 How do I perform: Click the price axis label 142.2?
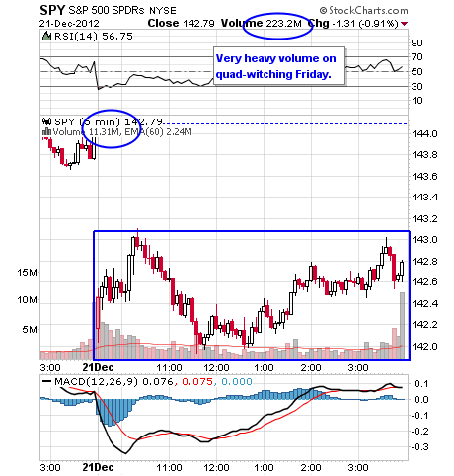tap(424, 325)
